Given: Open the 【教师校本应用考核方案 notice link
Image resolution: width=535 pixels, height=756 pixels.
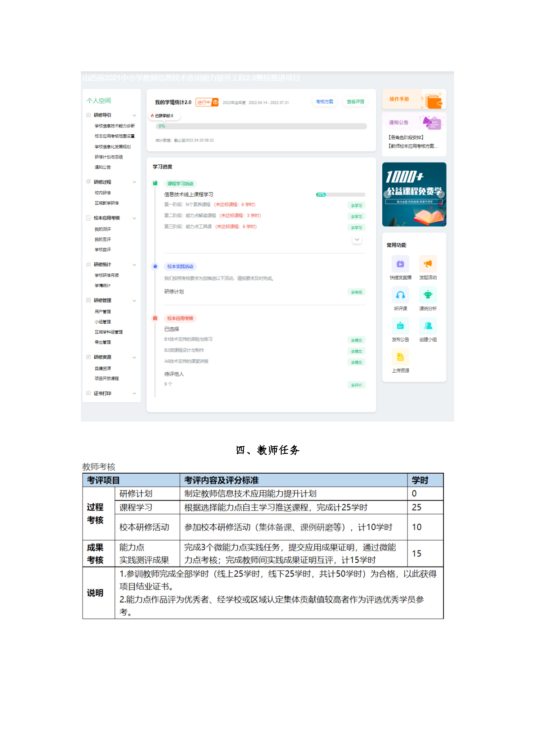Looking at the screenshot, I should pyautogui.click(x=413, y=146).
